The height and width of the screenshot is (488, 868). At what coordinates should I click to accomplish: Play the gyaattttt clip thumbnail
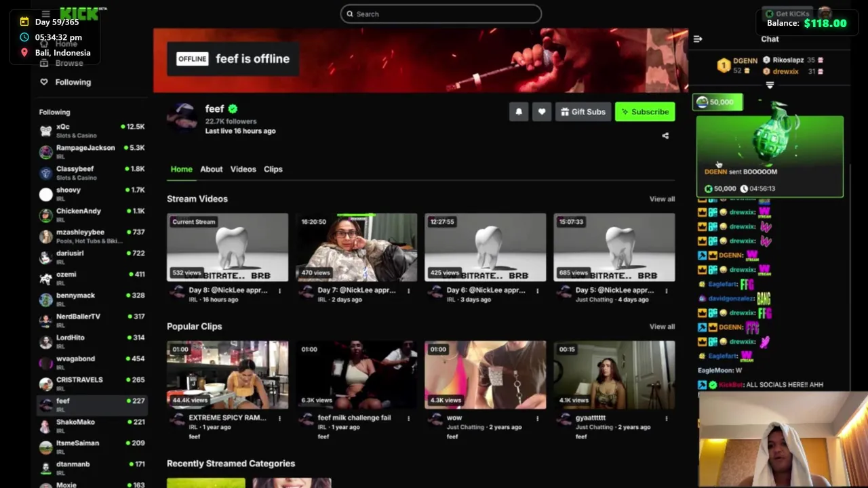(x=614, y=375)
